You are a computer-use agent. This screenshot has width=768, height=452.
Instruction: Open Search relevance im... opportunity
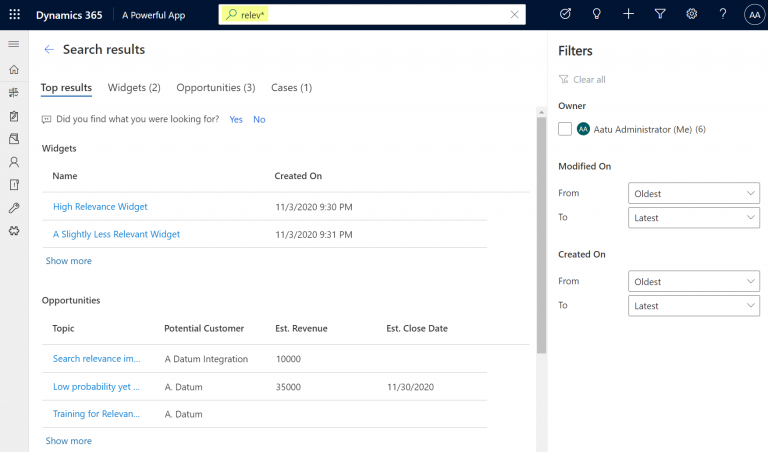coord(96,358)
